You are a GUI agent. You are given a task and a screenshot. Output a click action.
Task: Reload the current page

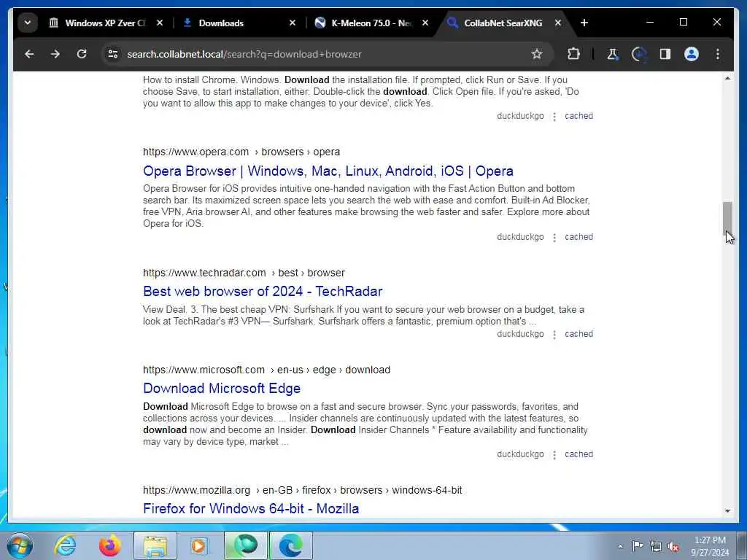[82, 54]
